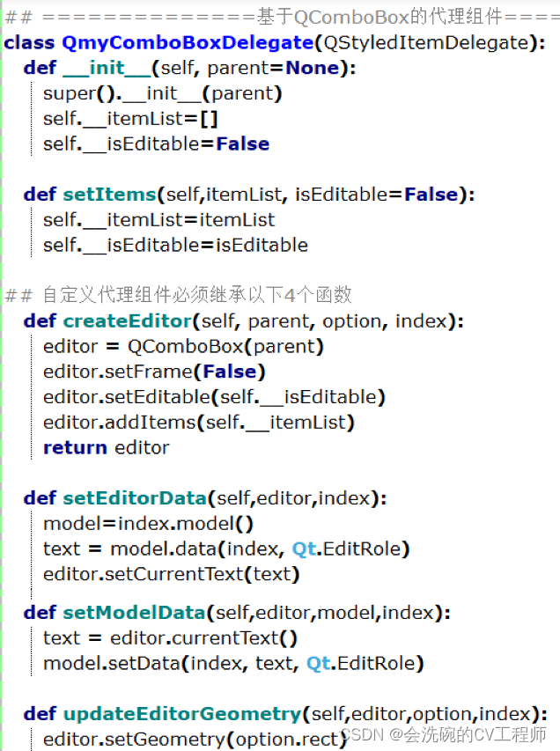Click the setItems function name

pos(110,195)
